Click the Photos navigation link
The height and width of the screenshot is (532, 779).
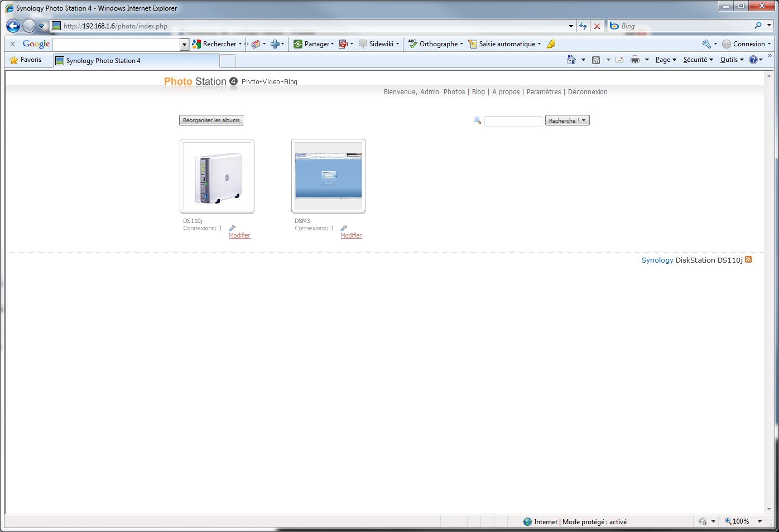pyautogui.click(x=454, y=92)
